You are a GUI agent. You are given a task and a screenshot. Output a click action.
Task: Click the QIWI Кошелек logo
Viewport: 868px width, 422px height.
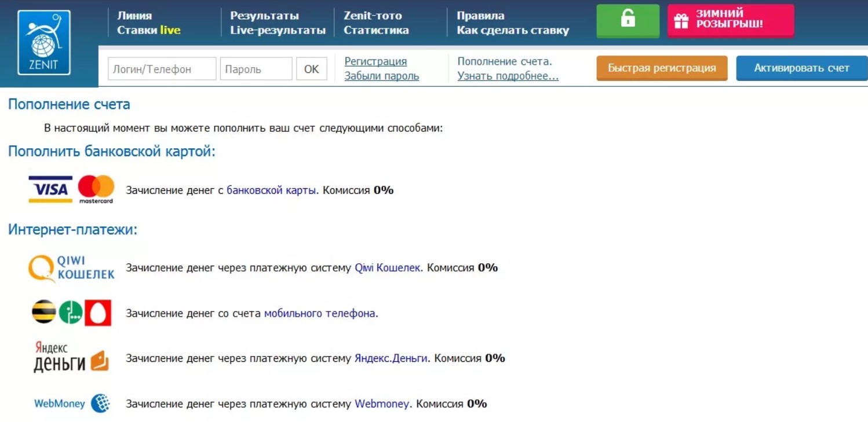(x=71, y=268)
